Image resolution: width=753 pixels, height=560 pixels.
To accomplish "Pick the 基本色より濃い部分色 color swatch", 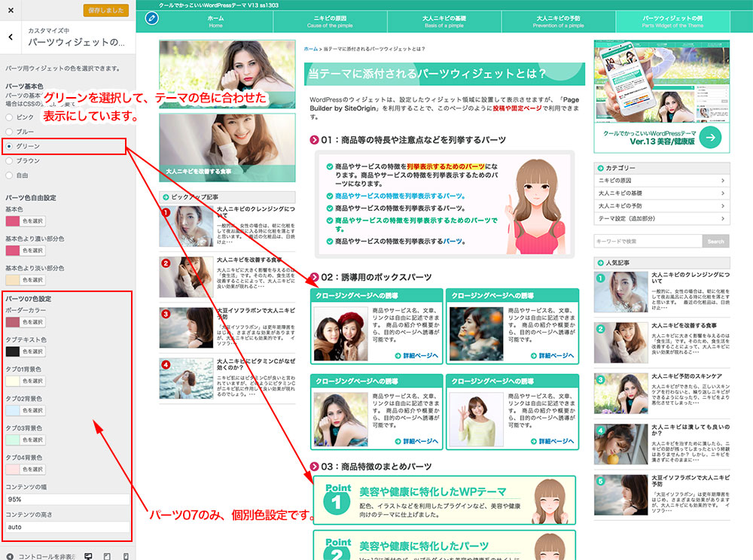I will pos(13,250).
